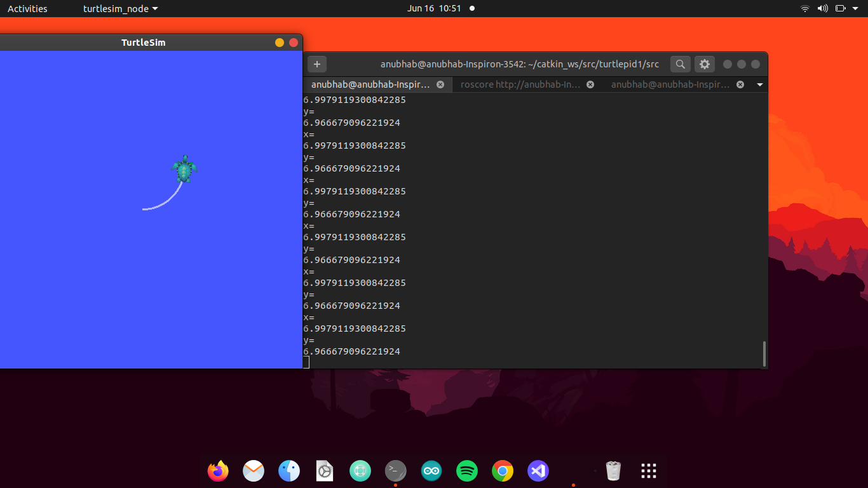Open the terminal emulator dock icon
Viewport: 868px width, 488px height.
pyautogui.click(x=395, y=471)
